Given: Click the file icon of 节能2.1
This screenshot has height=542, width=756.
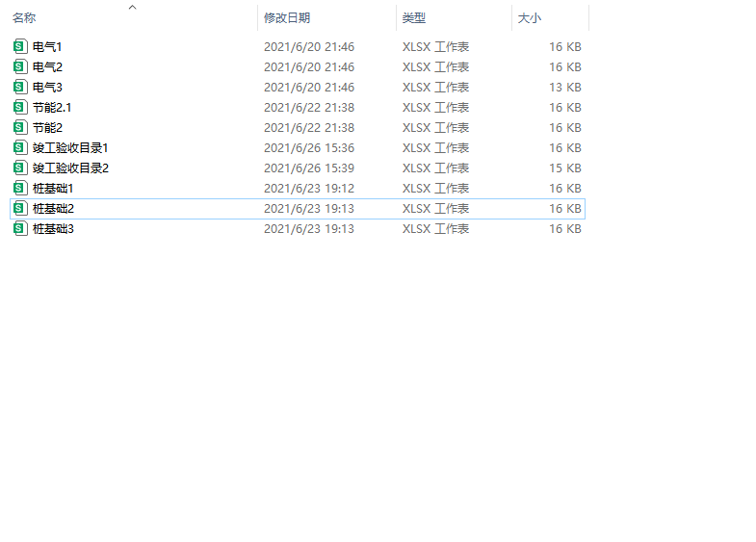Looking at the screenshot, I should point(20,107).
